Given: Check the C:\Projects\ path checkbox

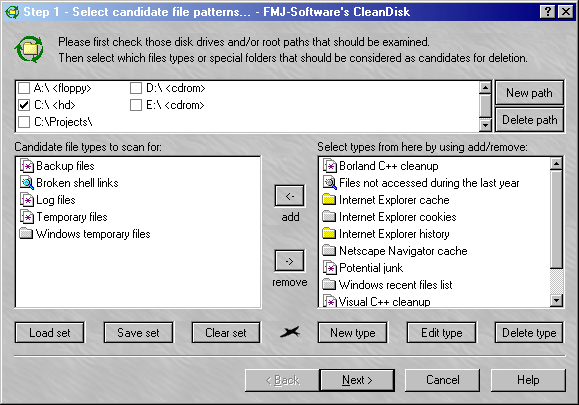Looking at the screenshot, I should click(24, 122).
